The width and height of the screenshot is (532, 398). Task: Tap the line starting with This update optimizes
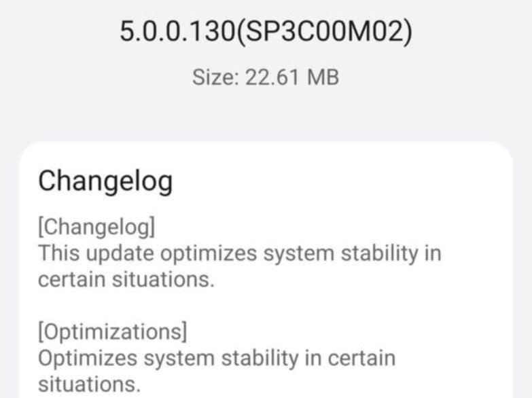point(239,253)
